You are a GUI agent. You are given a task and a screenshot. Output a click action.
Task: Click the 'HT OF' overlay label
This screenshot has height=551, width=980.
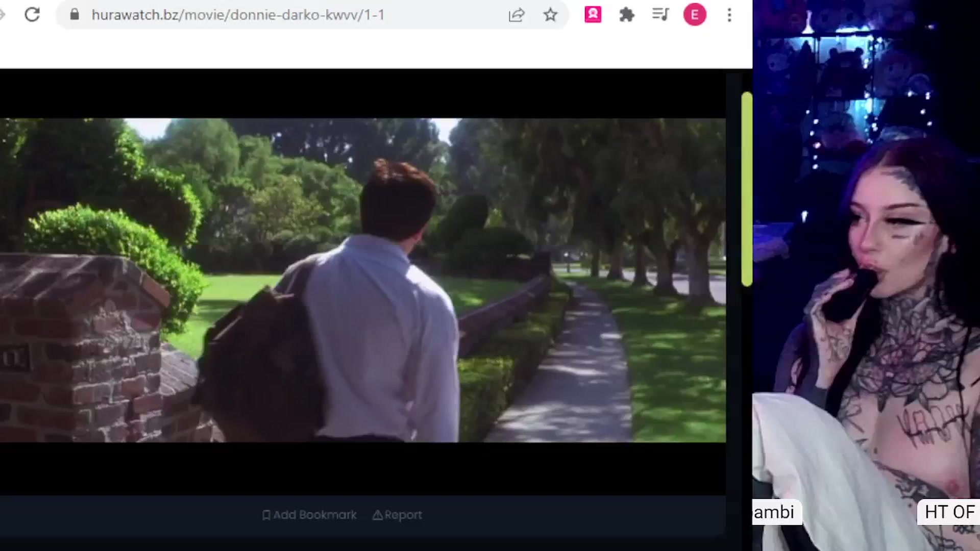point(949,512)
